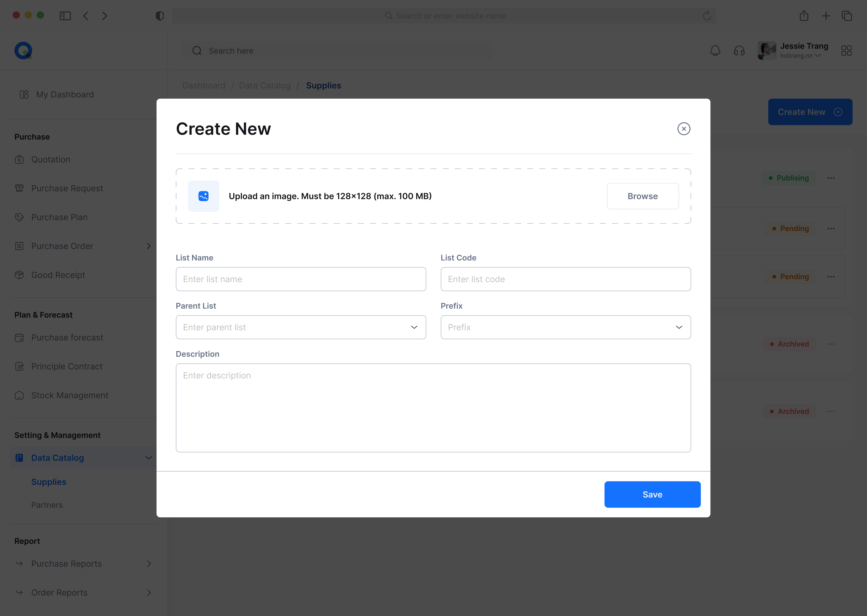Click the privacy shield icon
This screenshot has width=867, height=616.
coord(160,16)
